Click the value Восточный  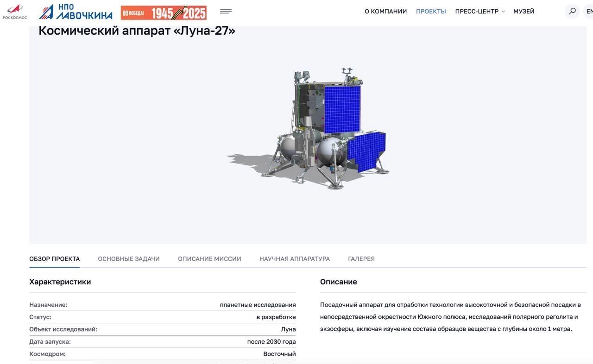(279, 354)
